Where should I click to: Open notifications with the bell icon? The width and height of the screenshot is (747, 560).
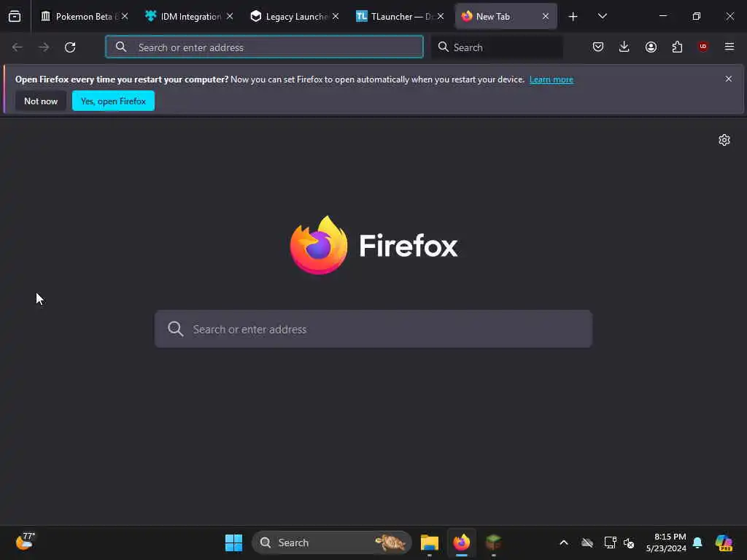click(697, 542)
